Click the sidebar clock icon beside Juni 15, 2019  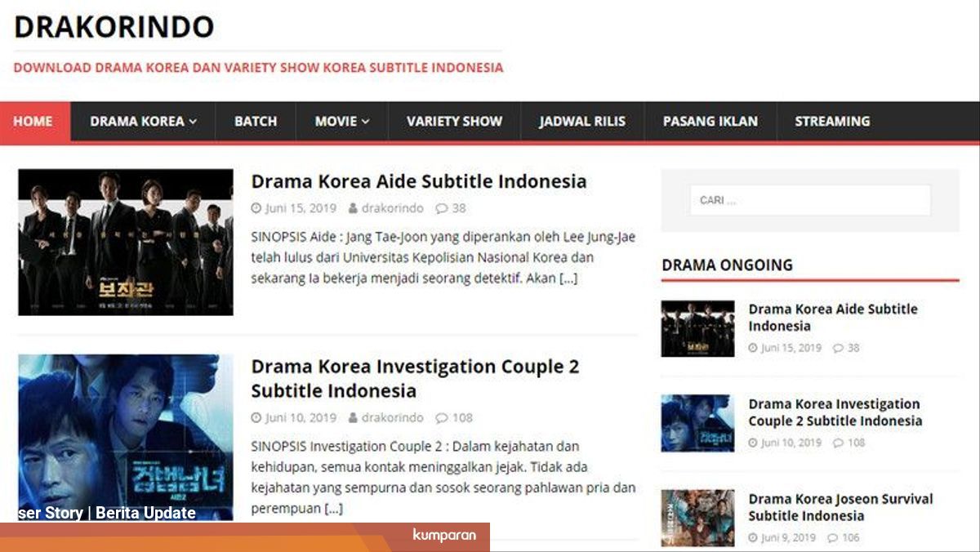753,348
